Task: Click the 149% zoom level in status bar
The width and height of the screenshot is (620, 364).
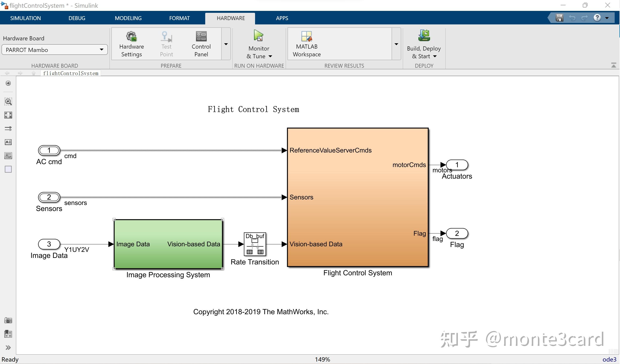Action: point(322,359)
